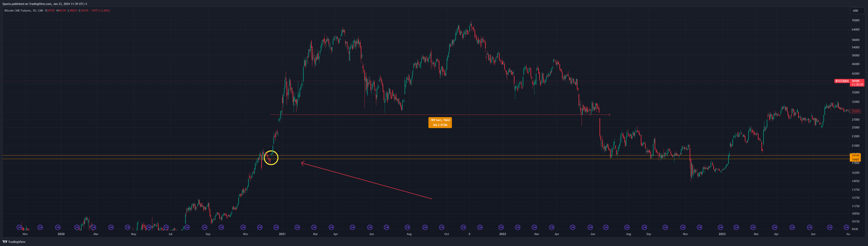
Task: Click the contract roll marker above the 2022 label
Action: 501,227
